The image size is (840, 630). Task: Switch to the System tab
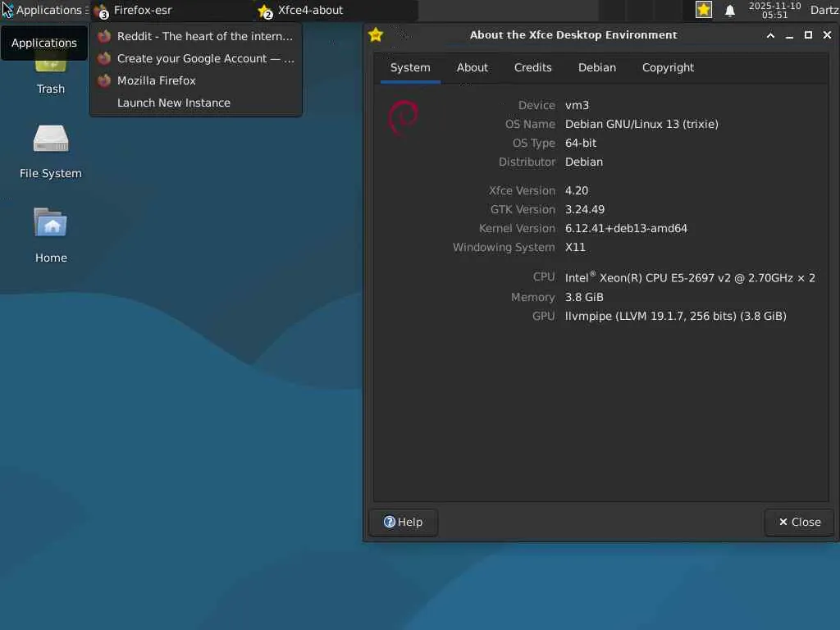[x=410, y=68]
